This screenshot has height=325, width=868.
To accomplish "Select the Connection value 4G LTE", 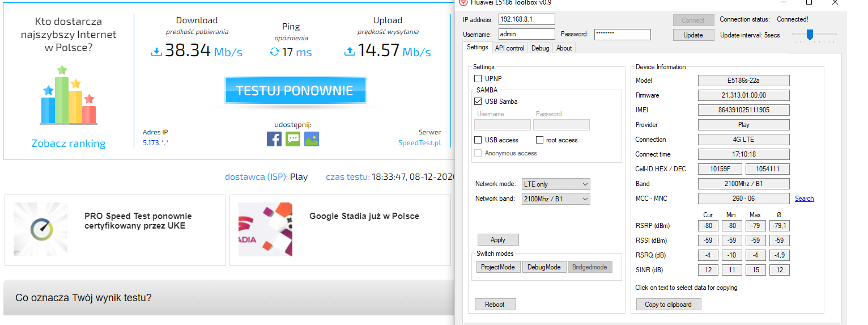I will pyautogui.click(x=743, y=140).
